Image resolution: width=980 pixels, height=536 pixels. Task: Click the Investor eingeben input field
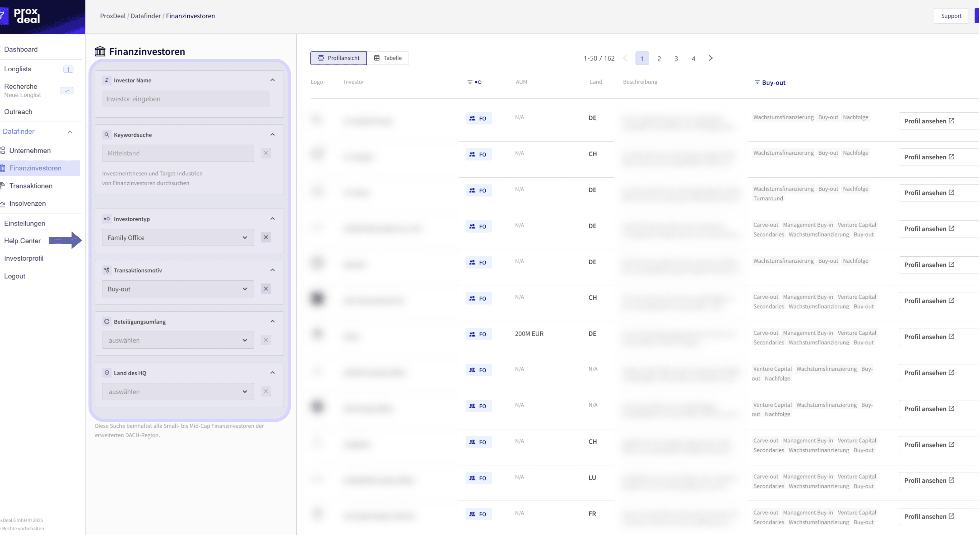coord(185,99)
